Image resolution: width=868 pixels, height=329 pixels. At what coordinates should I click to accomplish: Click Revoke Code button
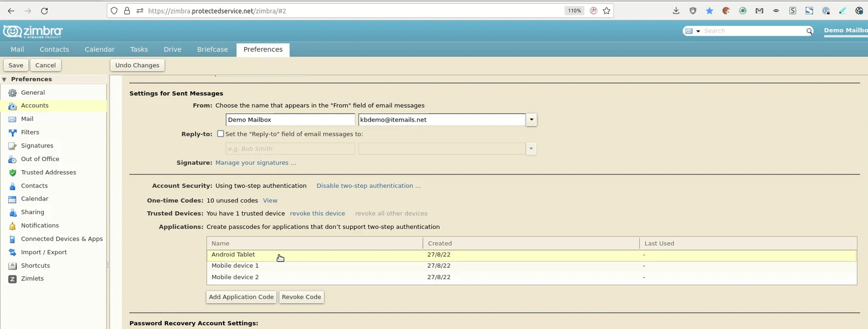[x=302, y=297]
